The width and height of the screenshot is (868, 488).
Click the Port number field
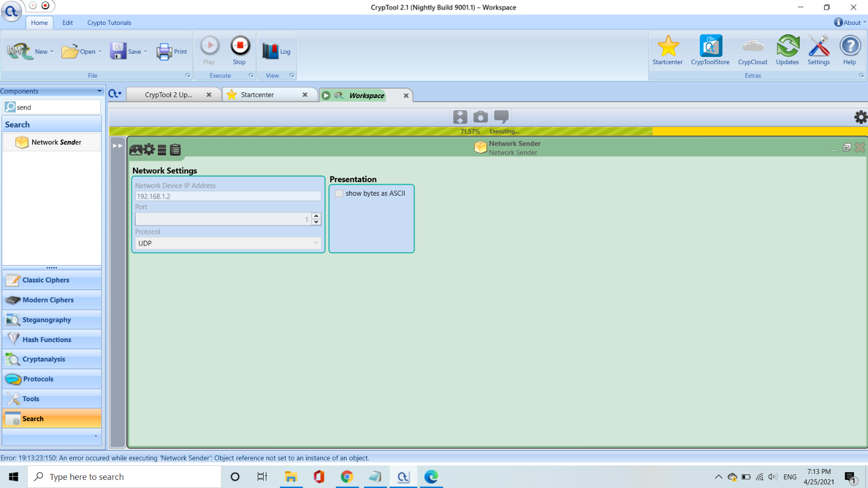pos(223,219)
